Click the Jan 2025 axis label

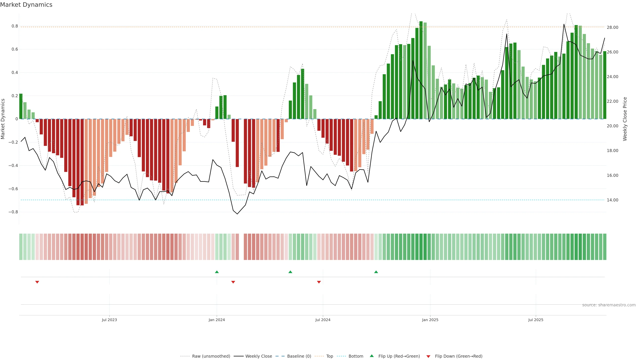tap(430, 320)
